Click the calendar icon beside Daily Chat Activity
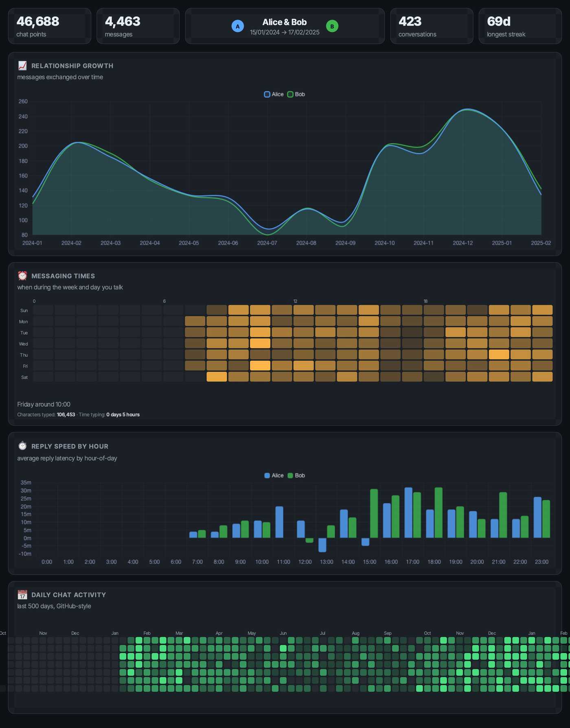This screenshot has height=728, width=570. pyautogui.click(x=22, y=595)
